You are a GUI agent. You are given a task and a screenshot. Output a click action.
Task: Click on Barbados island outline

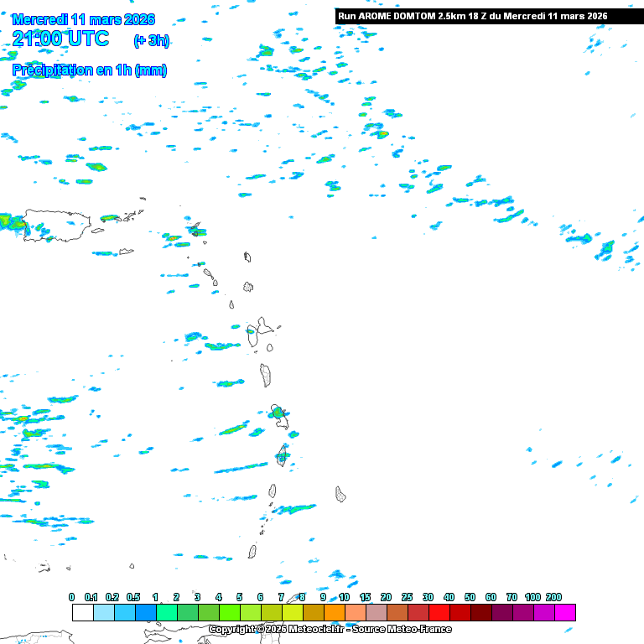tap(340, 494)
